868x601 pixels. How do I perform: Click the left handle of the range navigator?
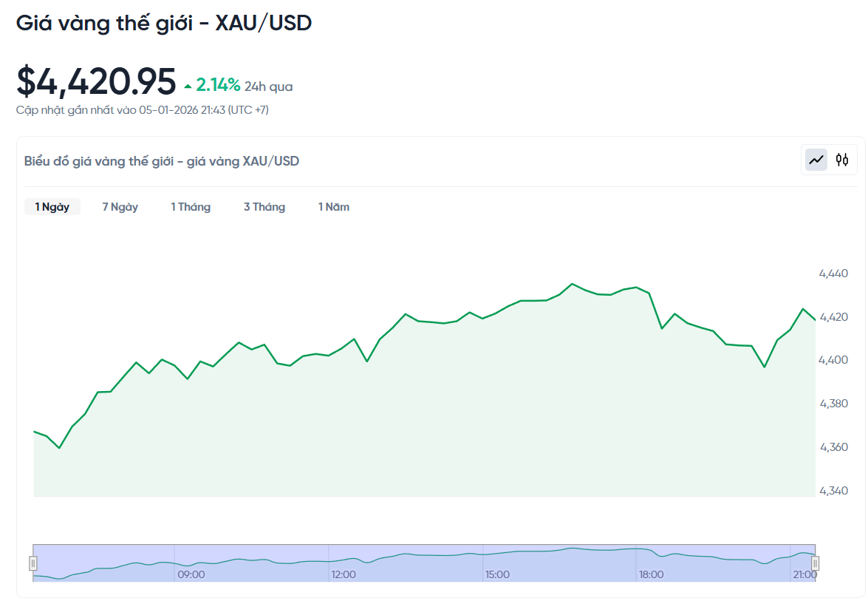click(33, 563)
